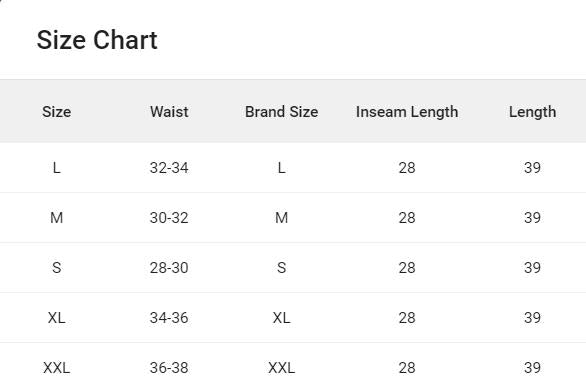Click the Length column header
This screenshot has width=586, height=385.
tap(532, 112)
